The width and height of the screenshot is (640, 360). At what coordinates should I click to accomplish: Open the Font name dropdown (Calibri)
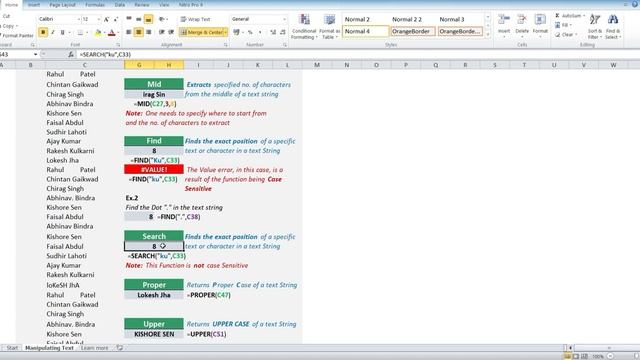pyautogui.click(x=78, y=19)
